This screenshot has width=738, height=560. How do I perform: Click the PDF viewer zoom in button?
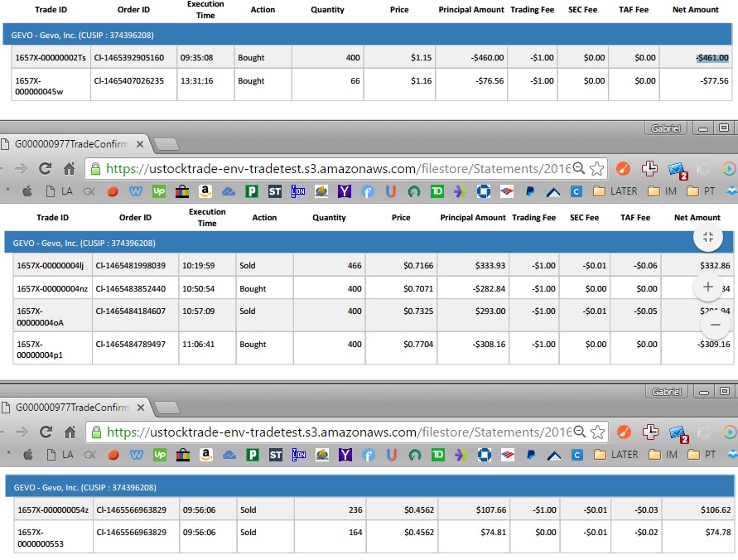(x=707, y=287)
